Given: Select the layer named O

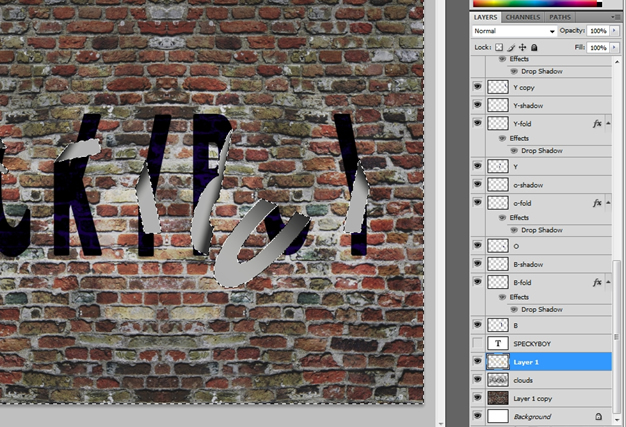Looking at the screenshot, I should (x=516, y=246).
